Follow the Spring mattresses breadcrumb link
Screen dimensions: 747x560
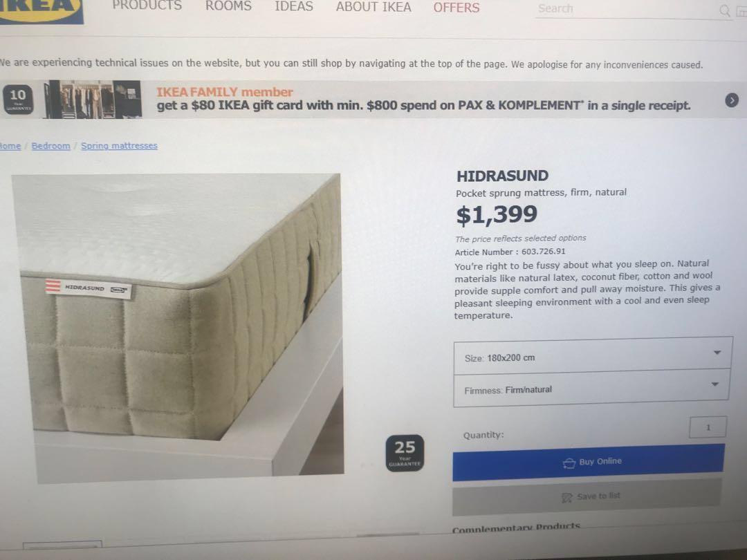click(119, 146)
